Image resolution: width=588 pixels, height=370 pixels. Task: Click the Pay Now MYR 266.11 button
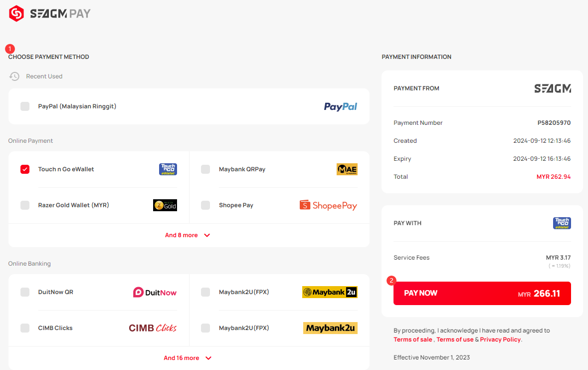(482, 294)
